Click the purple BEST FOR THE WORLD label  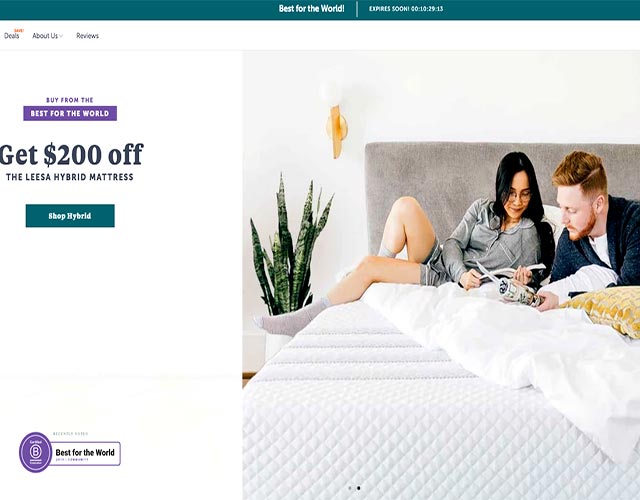pos(70,113)
